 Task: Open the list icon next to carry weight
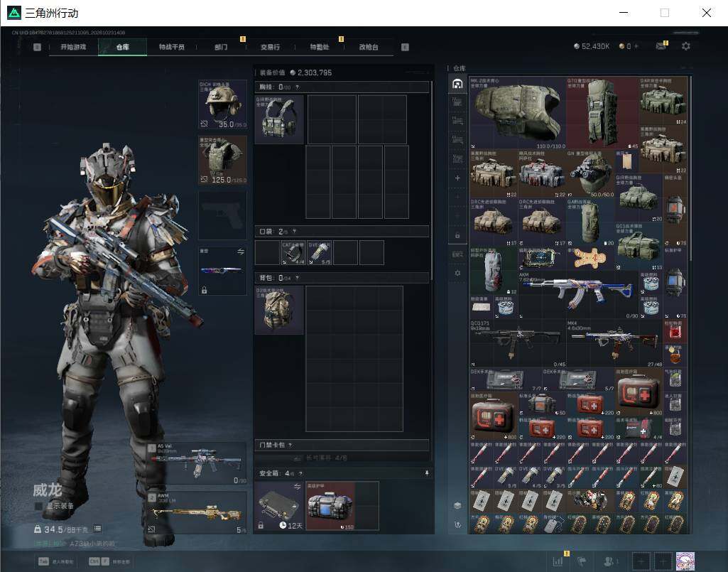click(x=97, y=529)
